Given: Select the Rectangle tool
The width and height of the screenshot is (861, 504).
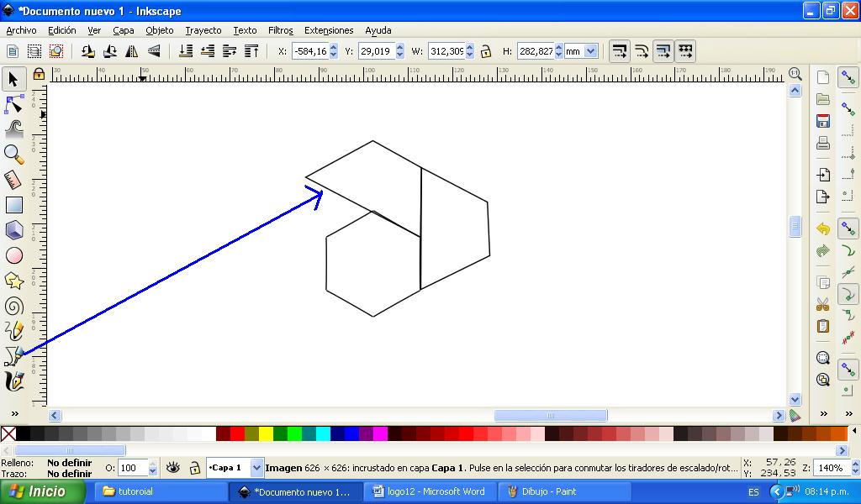Looking at the screenshot, I should tap(13, 205).
